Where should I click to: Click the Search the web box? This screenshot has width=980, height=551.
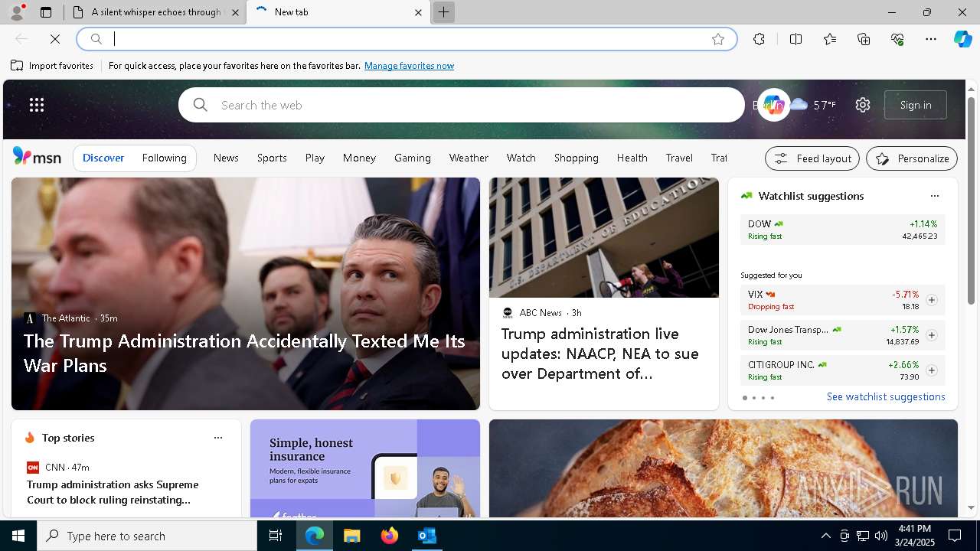pyautogui.click(x=462, y=105)
